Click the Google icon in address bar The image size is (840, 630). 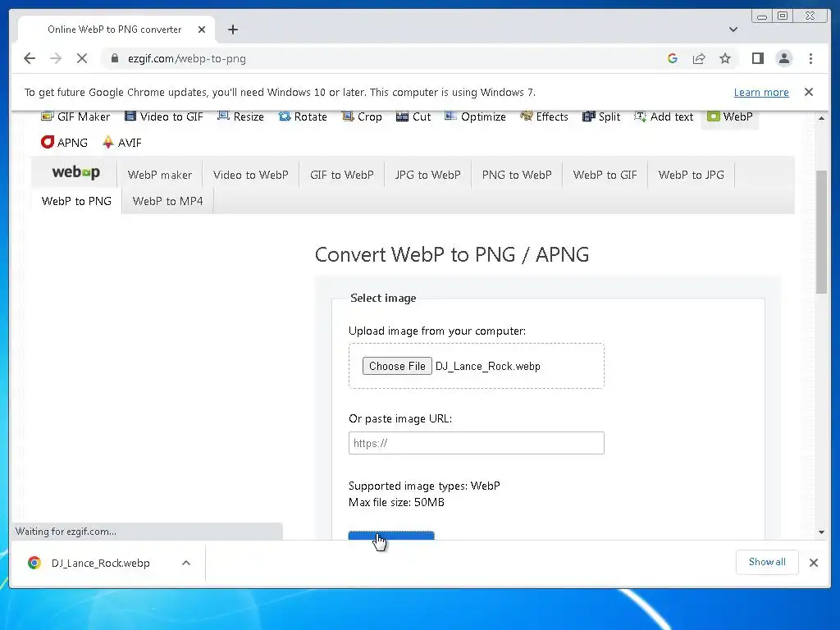click(x=673, y=58)
